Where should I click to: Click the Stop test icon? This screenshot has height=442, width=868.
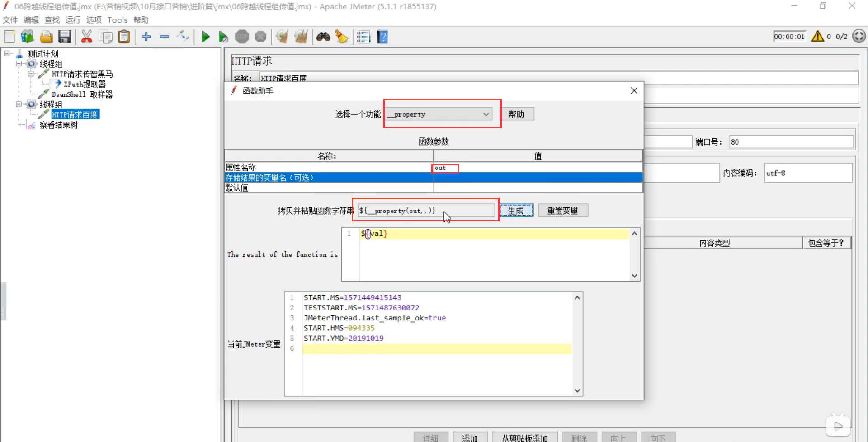pyautogui.click(x=242, y=37)
